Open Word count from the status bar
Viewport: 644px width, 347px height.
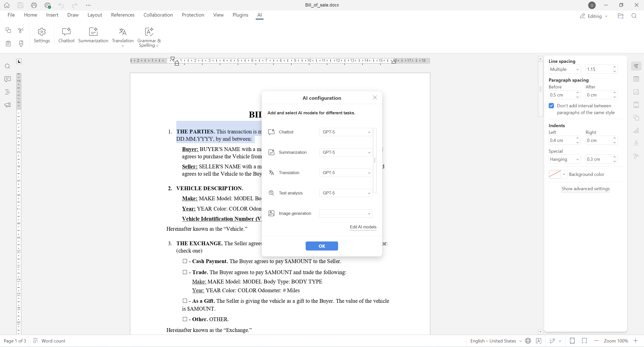(x=53, y=341)
